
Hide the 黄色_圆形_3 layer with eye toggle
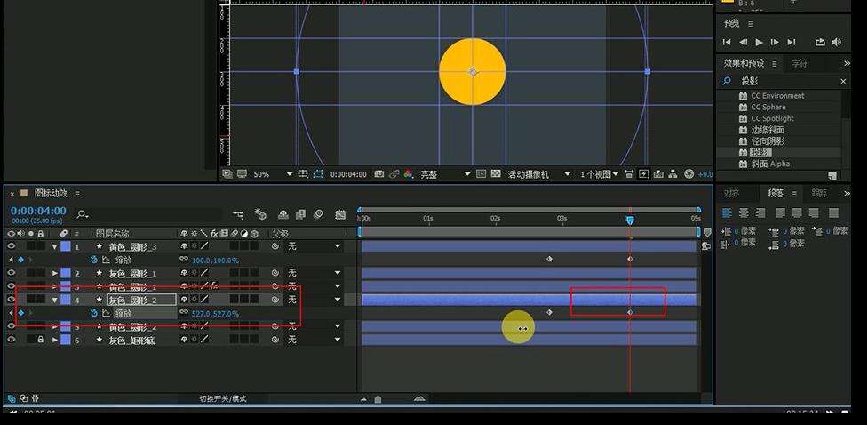click(12, 246)
